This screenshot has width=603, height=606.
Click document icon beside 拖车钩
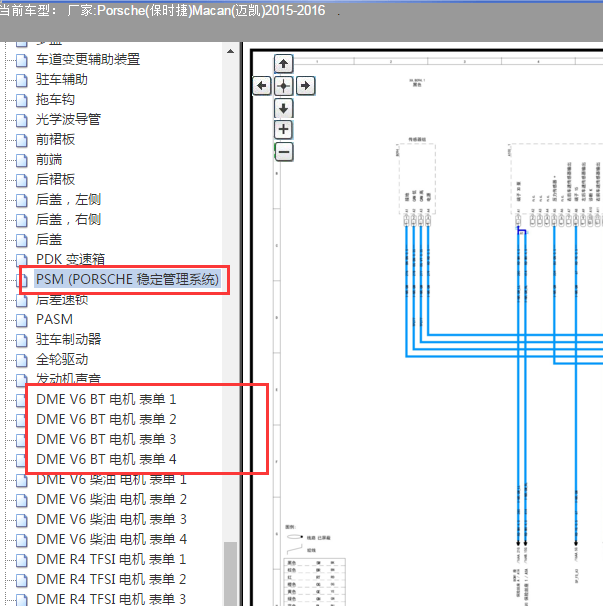pos(22,100)
